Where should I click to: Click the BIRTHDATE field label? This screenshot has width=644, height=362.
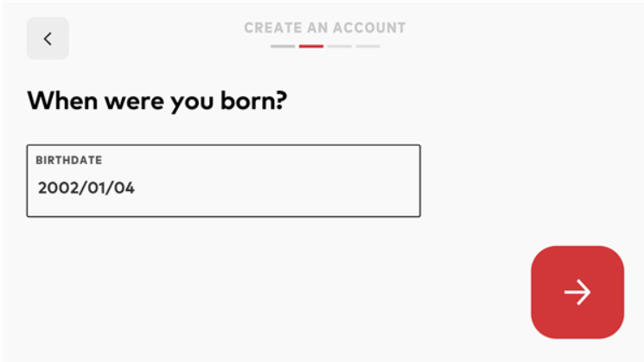[68, 161]
